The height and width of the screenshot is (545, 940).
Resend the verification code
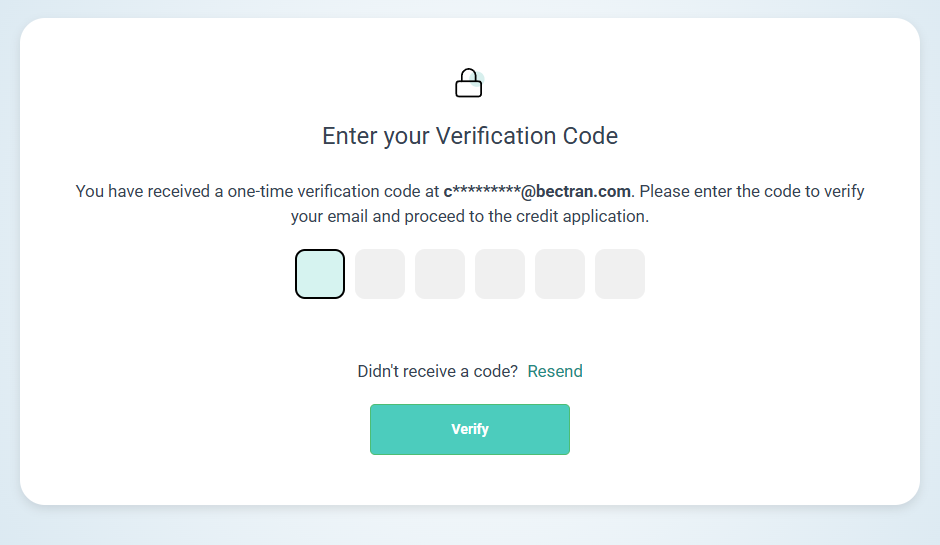(x=555, y=371)
